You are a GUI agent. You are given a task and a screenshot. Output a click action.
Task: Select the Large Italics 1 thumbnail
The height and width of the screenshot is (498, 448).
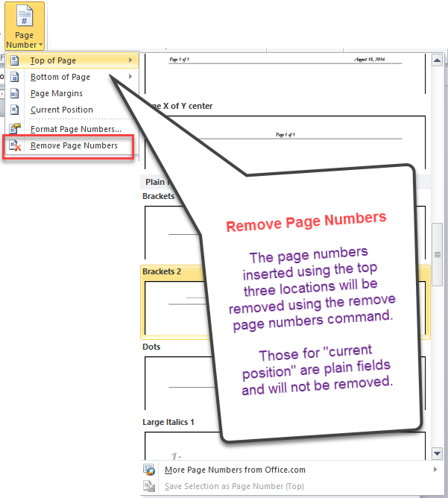click(285, 445)
